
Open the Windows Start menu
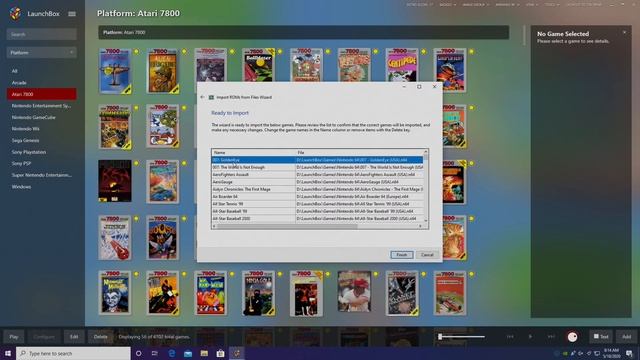[x=8, y=353]
